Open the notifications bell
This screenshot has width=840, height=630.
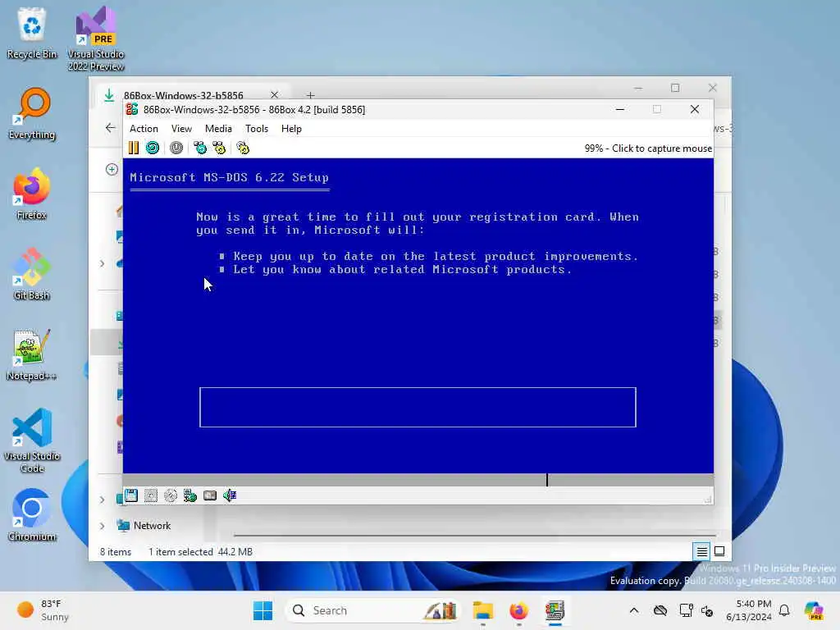pos(784,610)
